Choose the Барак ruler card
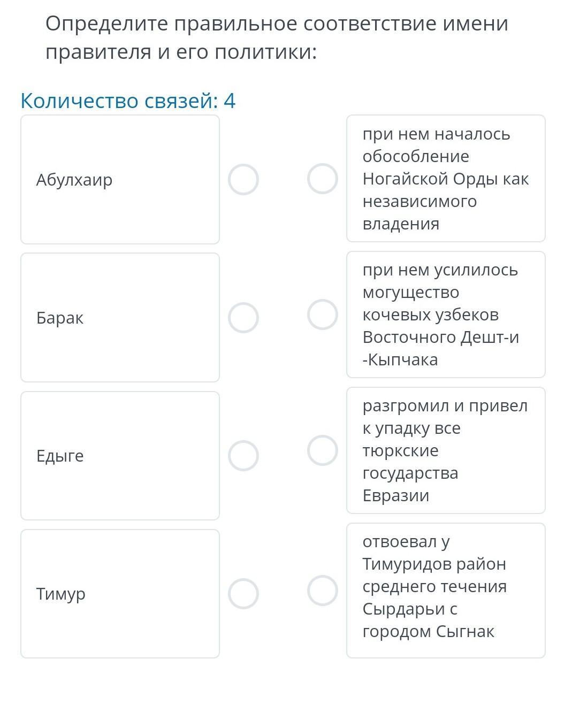 click(120, 318)
